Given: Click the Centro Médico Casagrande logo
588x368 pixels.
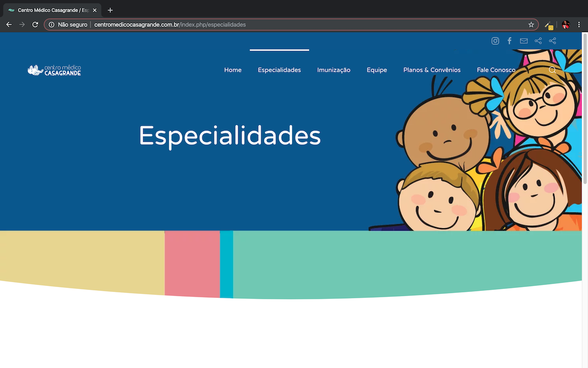Looking at the screenshot, I should pos(54,71).
